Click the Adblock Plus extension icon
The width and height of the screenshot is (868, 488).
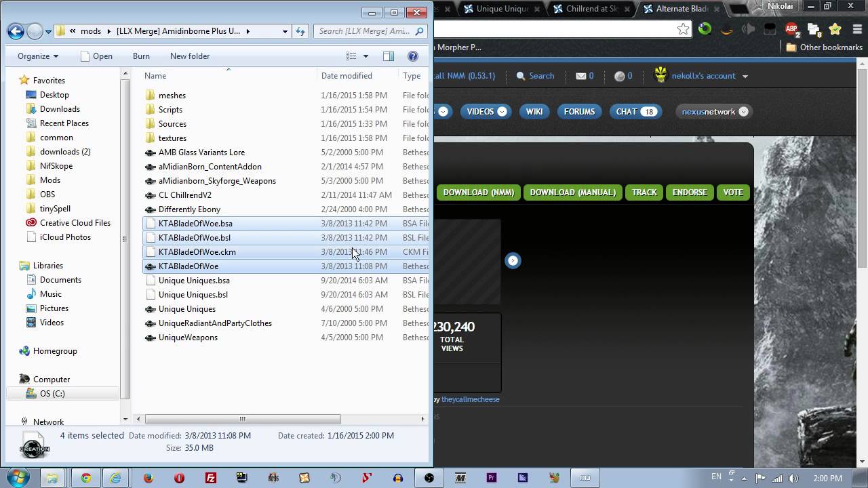pos(791,29)
